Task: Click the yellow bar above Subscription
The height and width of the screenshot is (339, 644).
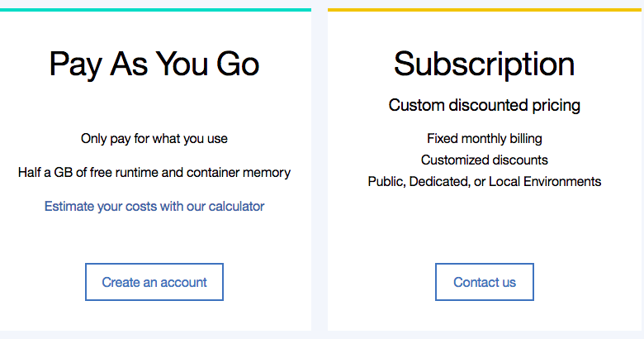Action: point(484,10)
